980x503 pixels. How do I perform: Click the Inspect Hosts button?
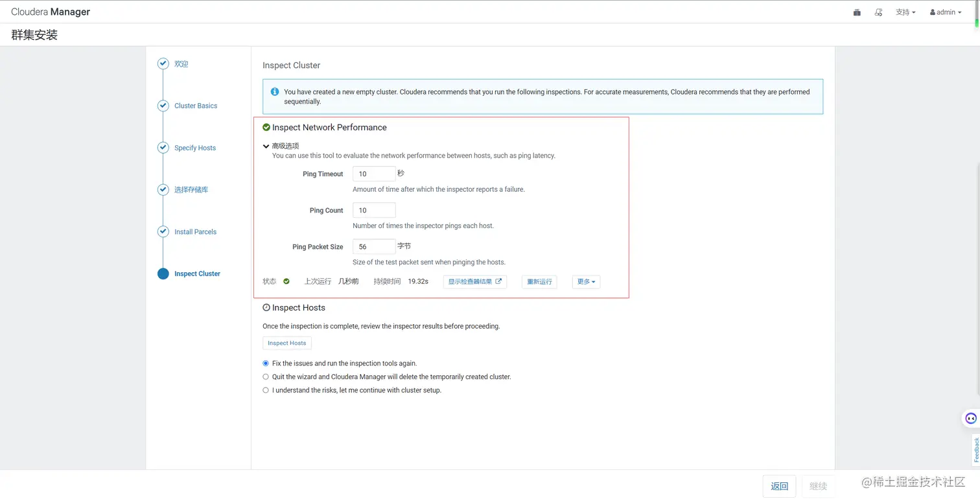click(287, 343)
